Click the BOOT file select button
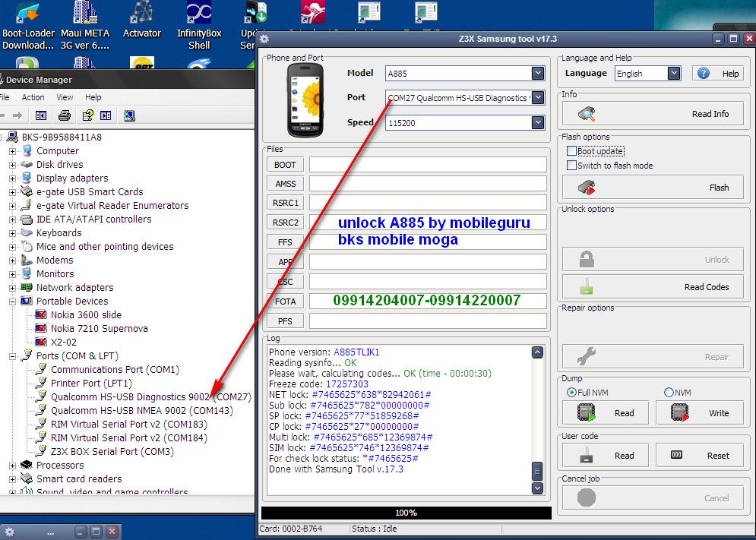Viewport: 756px width, 540px height. 285,164
